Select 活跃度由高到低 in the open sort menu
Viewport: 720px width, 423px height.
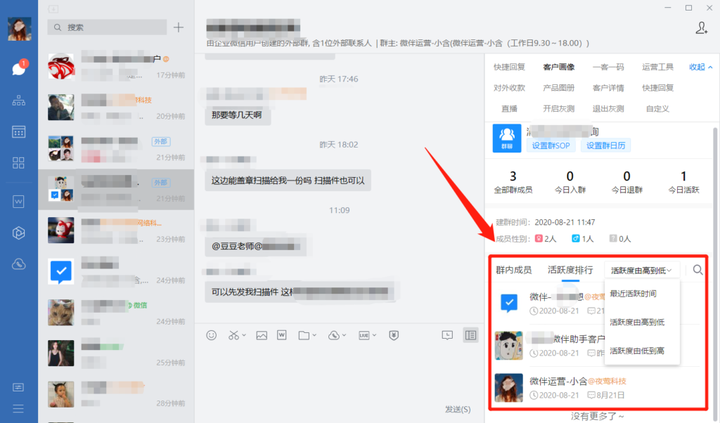(x=637, y=322)
